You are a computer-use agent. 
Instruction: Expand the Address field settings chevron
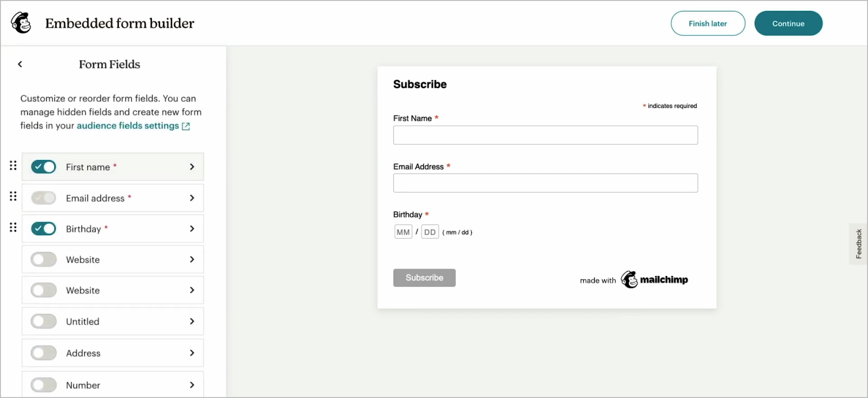coord(192,352)
